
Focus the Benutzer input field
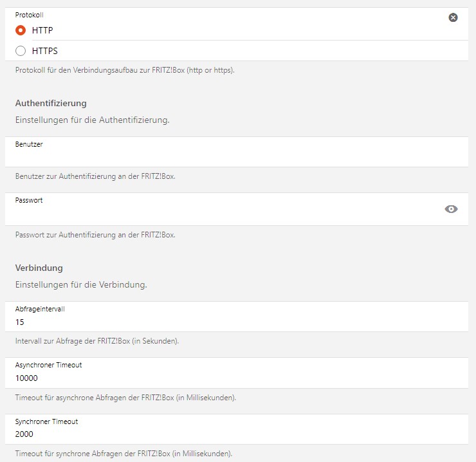(237, 152)
